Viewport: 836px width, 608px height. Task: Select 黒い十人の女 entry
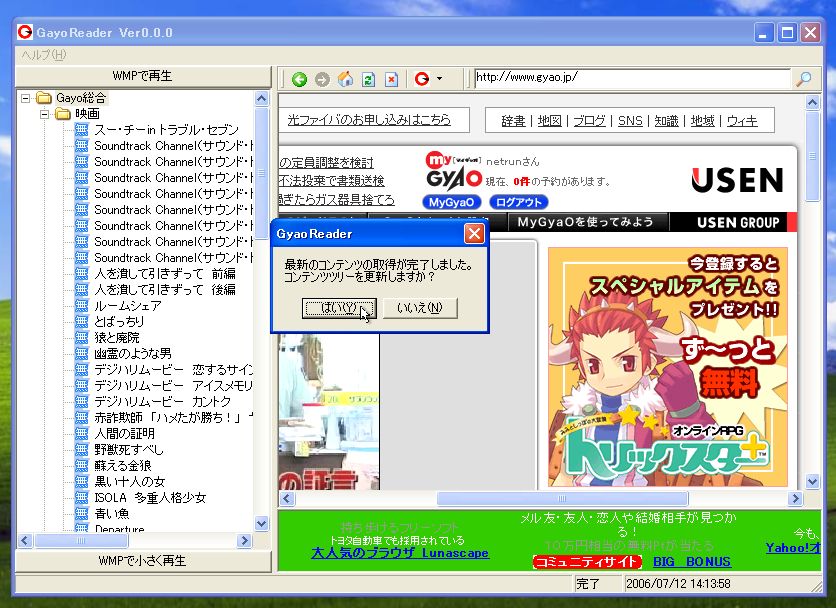(x=130, y=482)
